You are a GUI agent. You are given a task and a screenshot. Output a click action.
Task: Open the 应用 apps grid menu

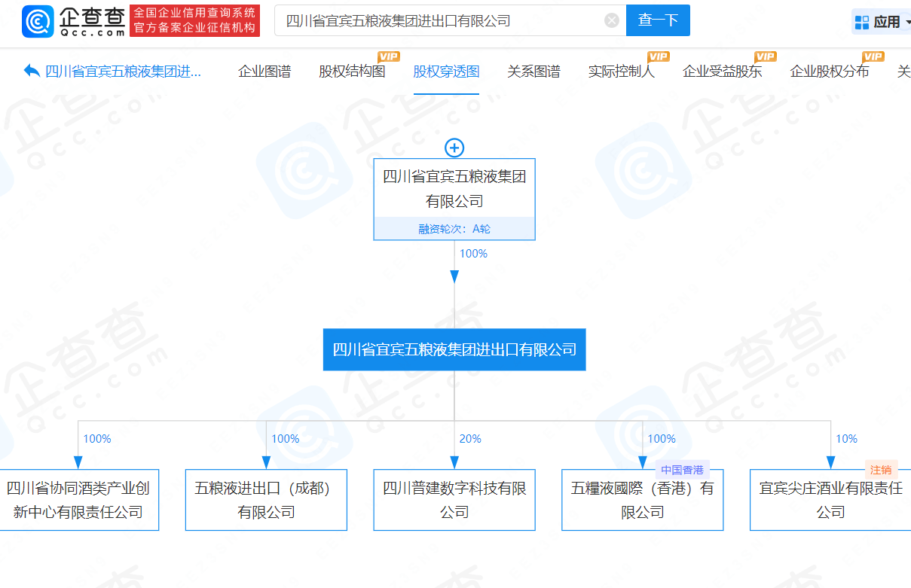click(x=879, y=22)
